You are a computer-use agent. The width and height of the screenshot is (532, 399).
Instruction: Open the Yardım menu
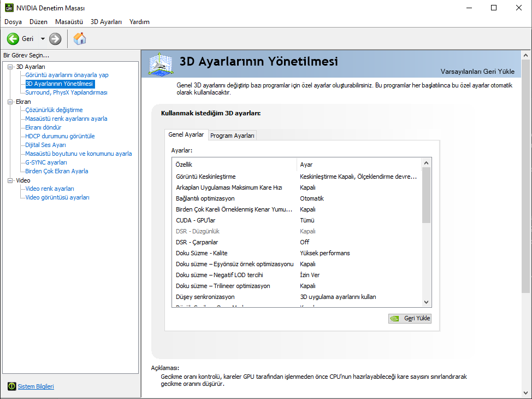[139, 22]
